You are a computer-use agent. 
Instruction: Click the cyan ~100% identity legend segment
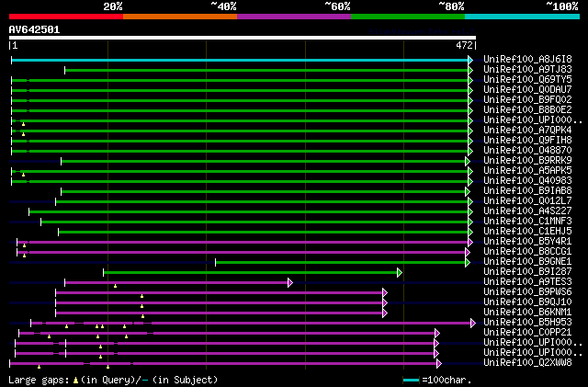click(521, 16)
